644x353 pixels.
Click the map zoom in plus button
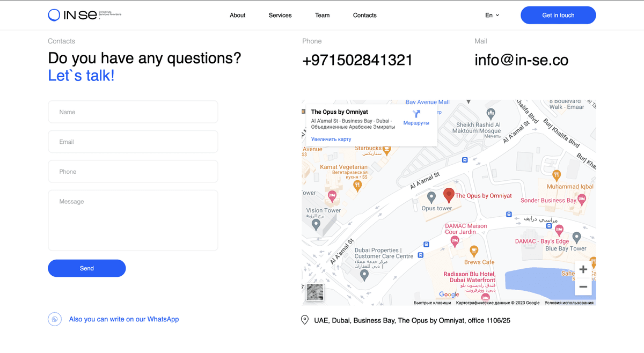pyautogui.click(x=583, y=269)
